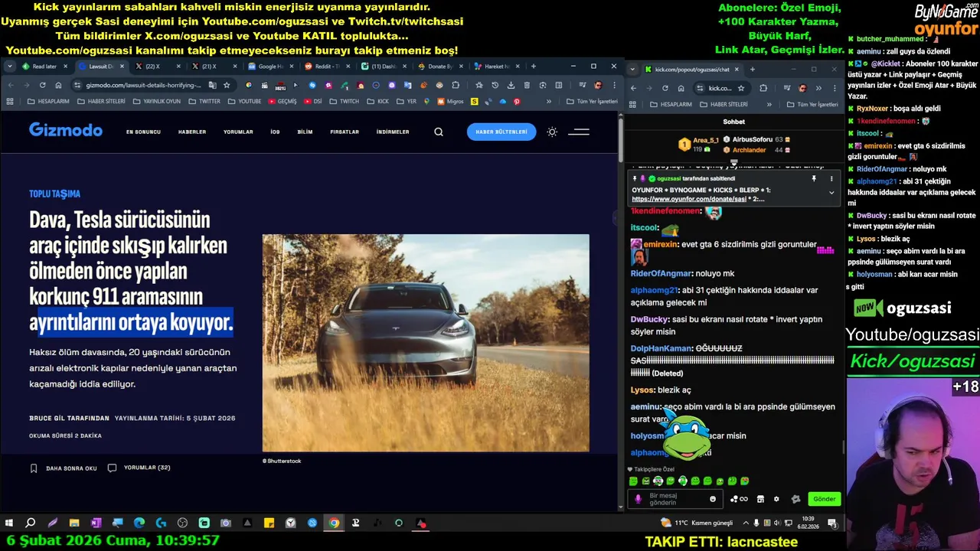Click translate icon in Gizmodo address bar
Viewport: 980px width, 551px height.
point(212,85)
